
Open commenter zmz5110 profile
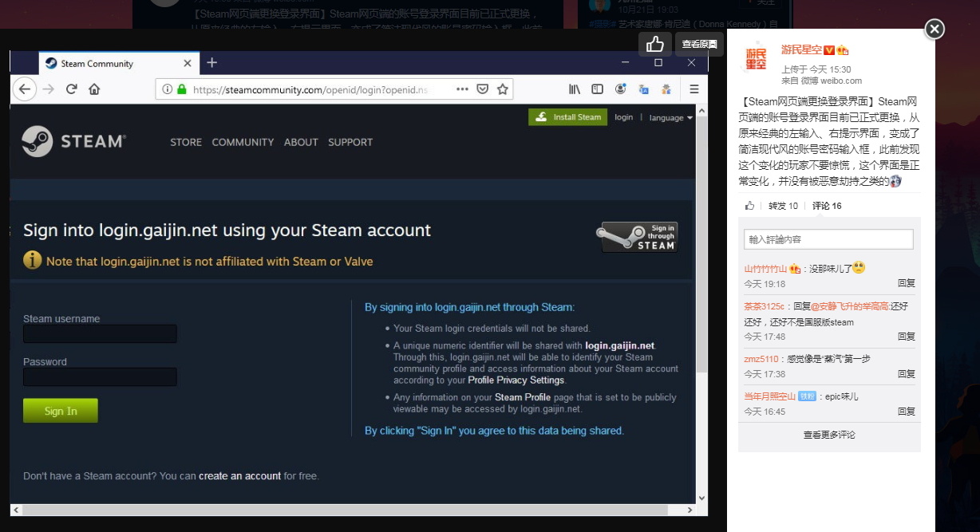click(x=761, y=359)
